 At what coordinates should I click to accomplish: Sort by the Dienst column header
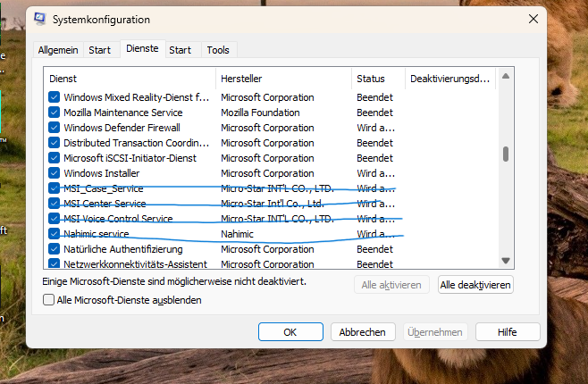(129, 79)
